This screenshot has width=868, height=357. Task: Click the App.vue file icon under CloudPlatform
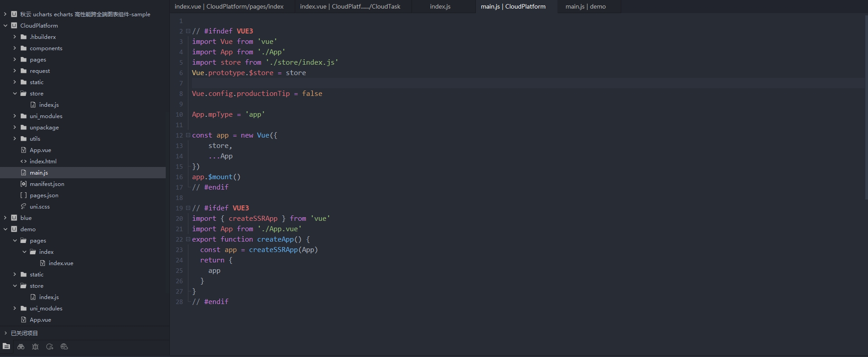pos(24,150)
